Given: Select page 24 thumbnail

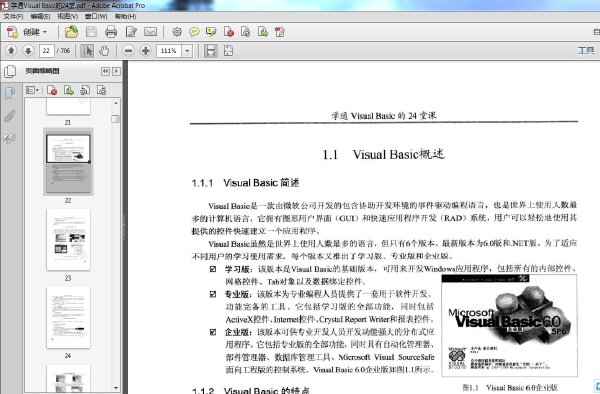Looking at the screenshot, I should pyautogui.click(x=68, y=317).
